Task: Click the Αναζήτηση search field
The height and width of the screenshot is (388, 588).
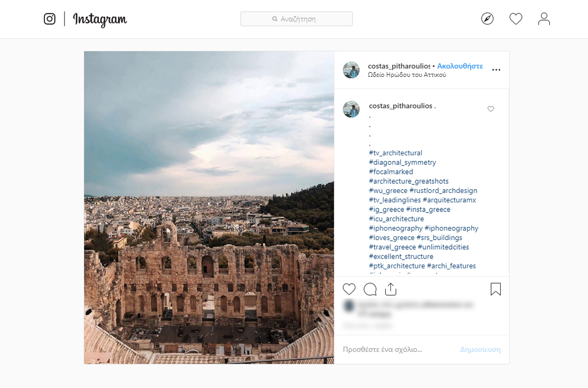Action: (297, 19)
